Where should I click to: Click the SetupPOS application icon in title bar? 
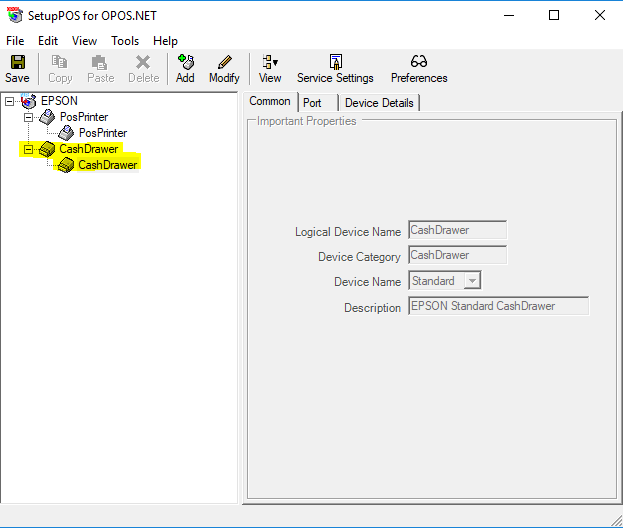tap(15, 15)
